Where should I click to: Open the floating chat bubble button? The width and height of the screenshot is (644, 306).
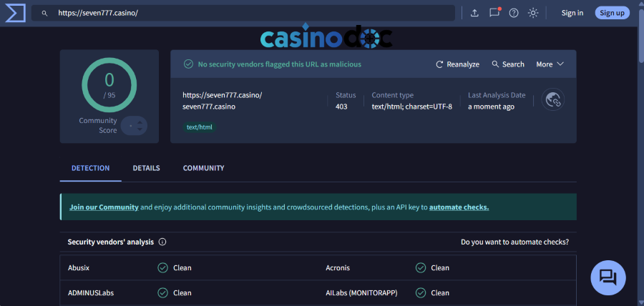[x=608, y=277]
